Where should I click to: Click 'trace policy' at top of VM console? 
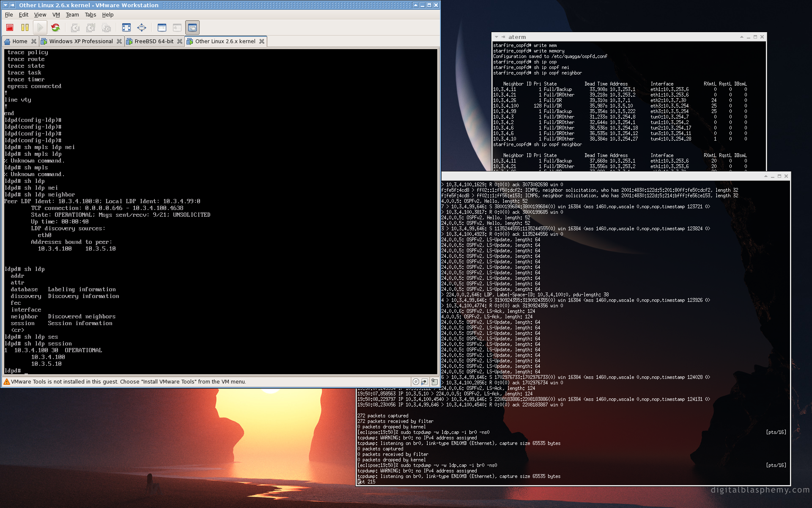point(27,52)
